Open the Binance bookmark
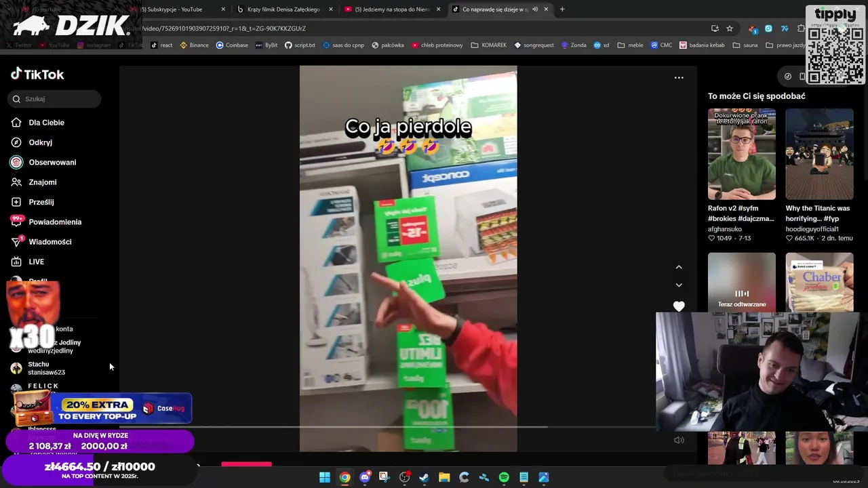The width and height of the screenshot is (868, 488). pos(194,45)
